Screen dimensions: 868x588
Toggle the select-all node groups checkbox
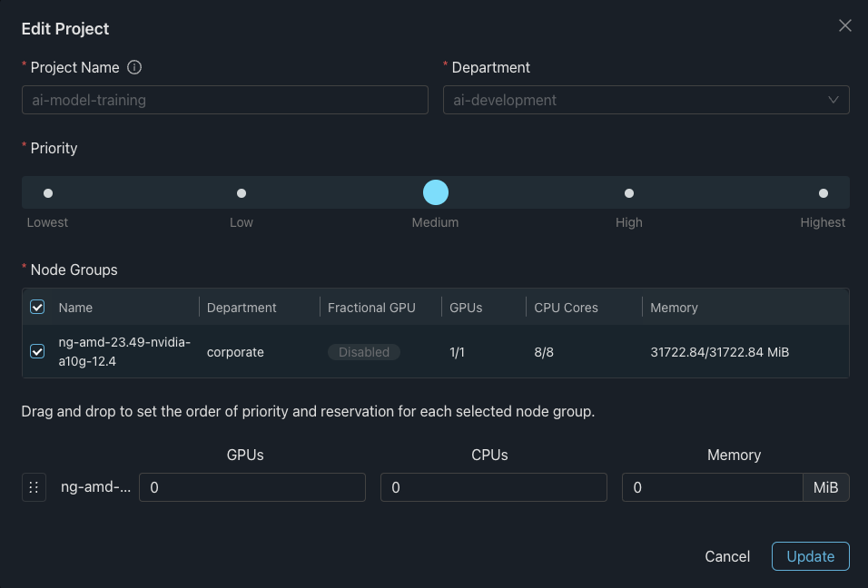click(37, 308)
